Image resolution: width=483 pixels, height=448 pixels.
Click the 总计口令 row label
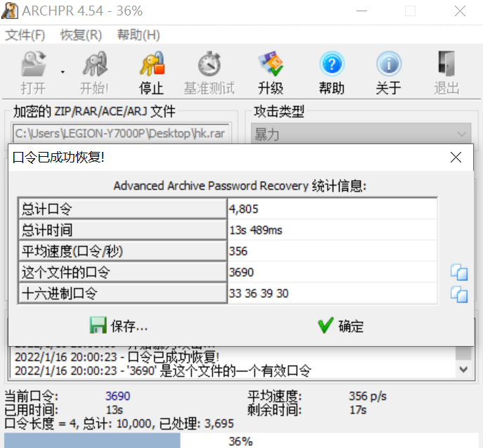122,209
